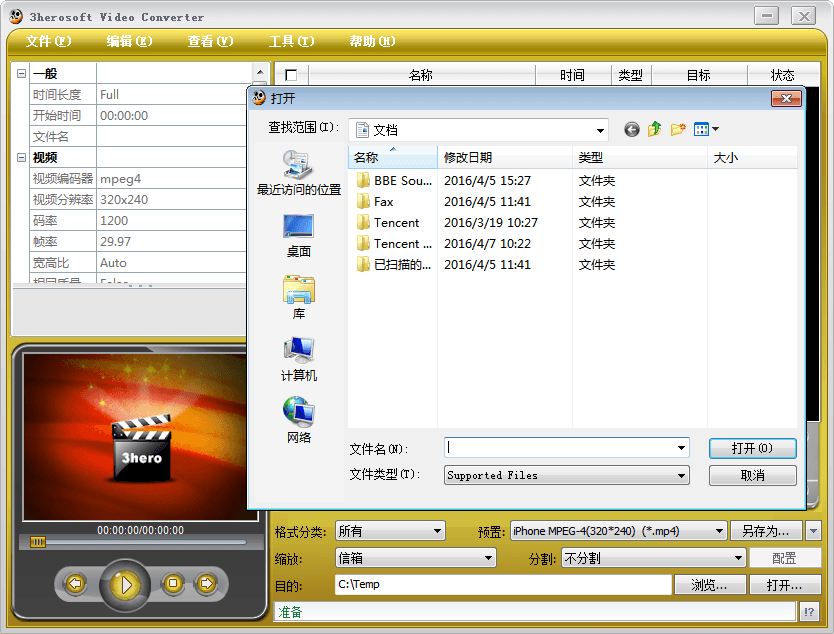
Task: Select the Fax folder
Action: (376, 202)
